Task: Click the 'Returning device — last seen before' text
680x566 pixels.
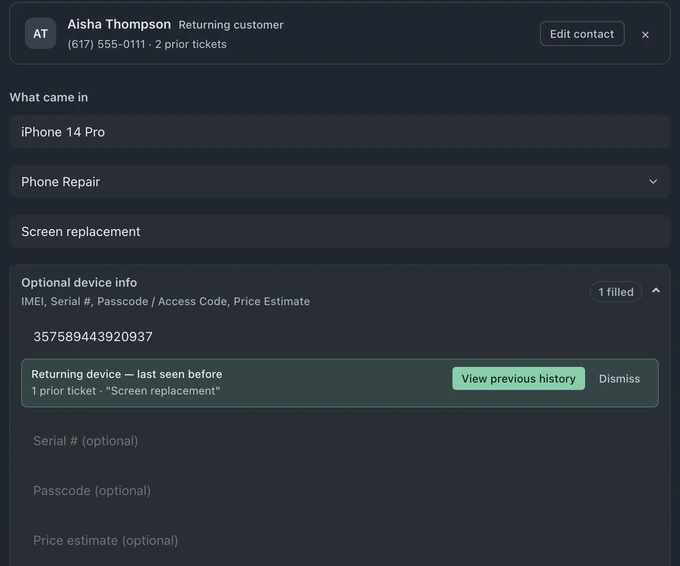Action: (x=127, y=374)
